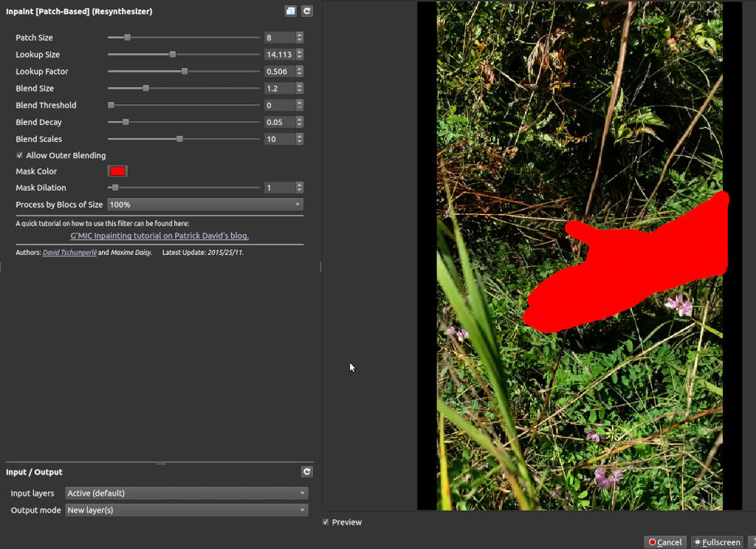Viewport: 756px width, 549px height.
Task: Click the Mask Dilation value field
Action: (280, 188)
